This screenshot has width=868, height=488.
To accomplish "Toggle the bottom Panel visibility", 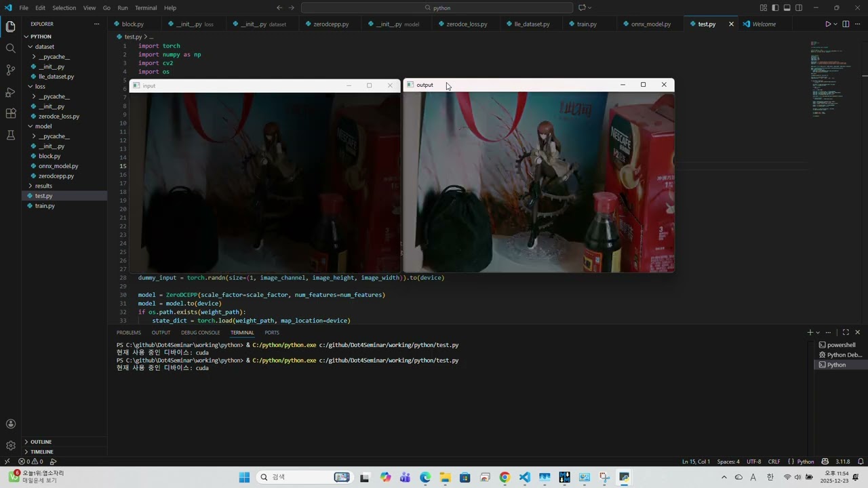I will pos(787,7).
